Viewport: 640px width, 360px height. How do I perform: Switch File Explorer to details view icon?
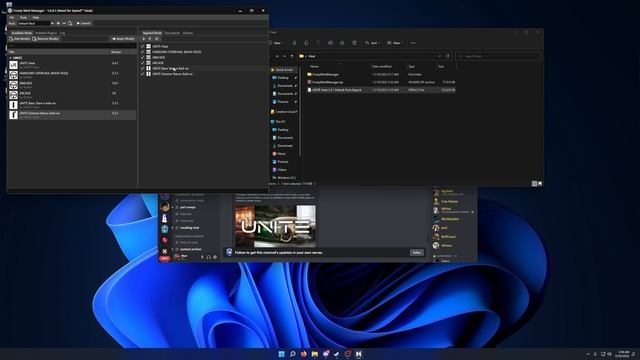click(534, 184)
